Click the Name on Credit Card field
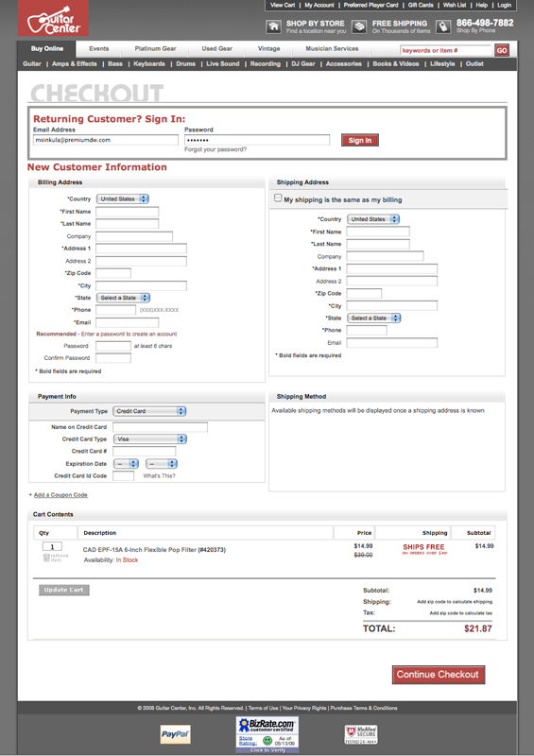534x756 pixels. tap(160, 427)
